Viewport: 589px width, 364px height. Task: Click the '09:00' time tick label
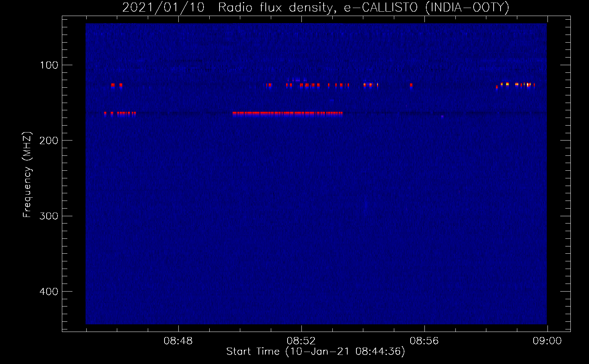(547, 341)
